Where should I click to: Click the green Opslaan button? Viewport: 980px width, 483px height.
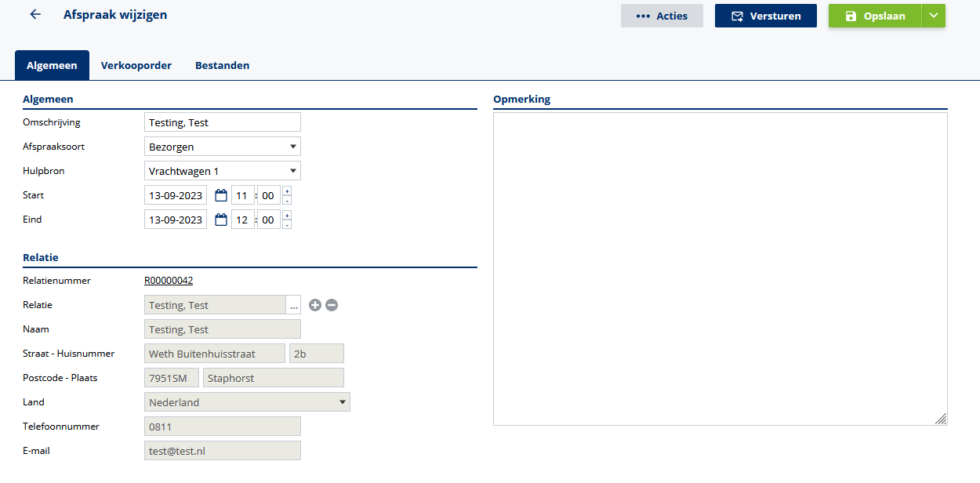click(x=874, y=16)
